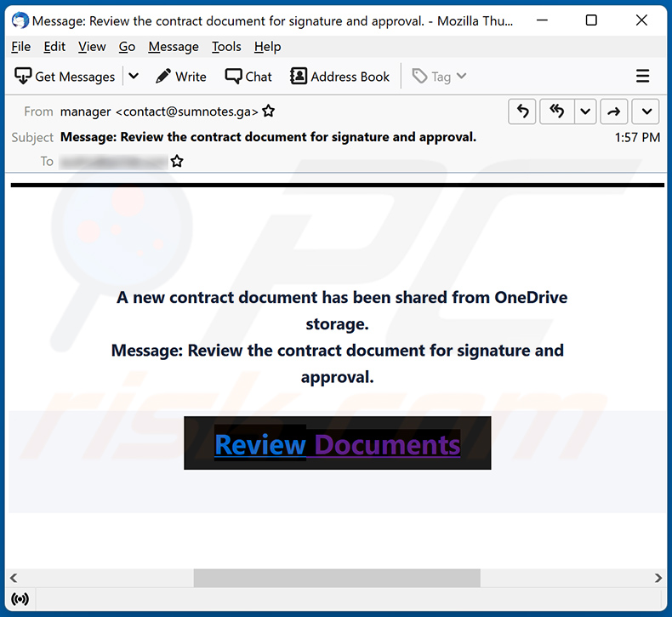Click the Get Messages button
The image size is (672, 617).
click(x=65, y=77)
